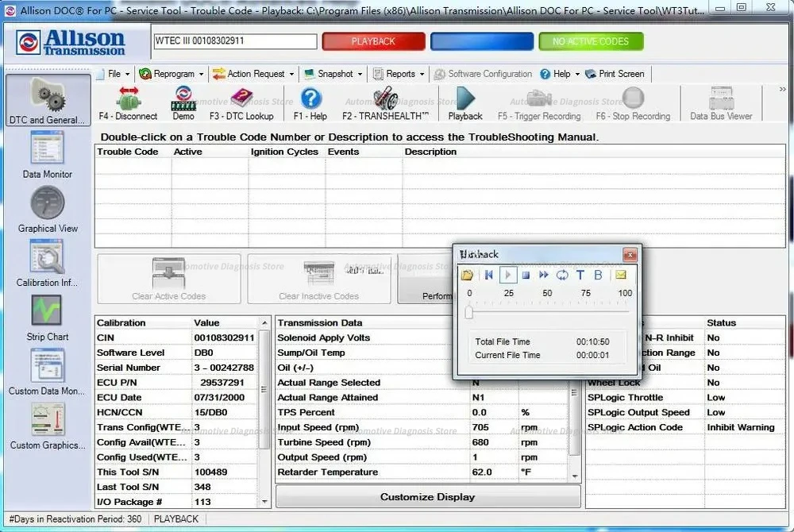794x532 pixels.
Task: Open DTC and General sidebar view
Action: [x=48, y=101]
